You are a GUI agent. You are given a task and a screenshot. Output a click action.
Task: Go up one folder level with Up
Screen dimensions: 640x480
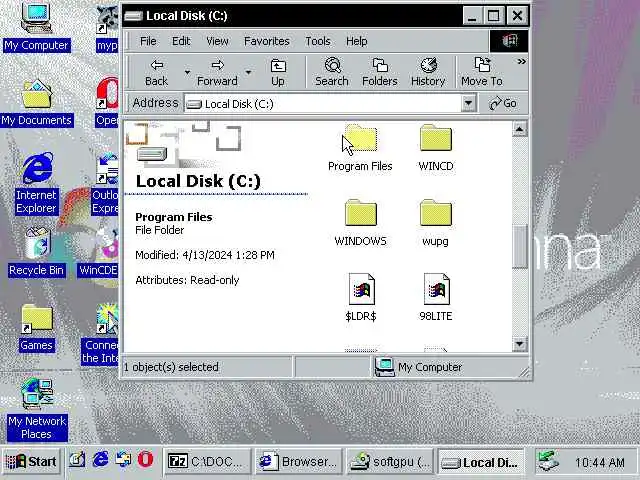coord(278,73)
